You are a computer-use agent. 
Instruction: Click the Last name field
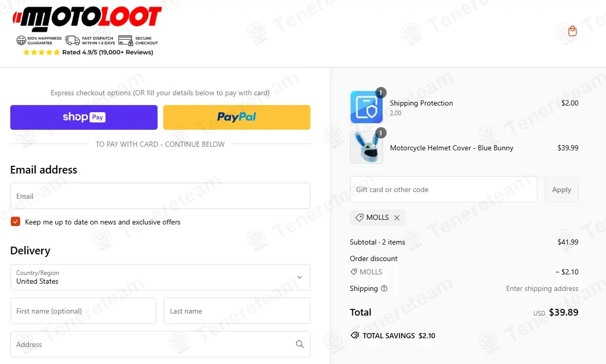coord(237,310)
